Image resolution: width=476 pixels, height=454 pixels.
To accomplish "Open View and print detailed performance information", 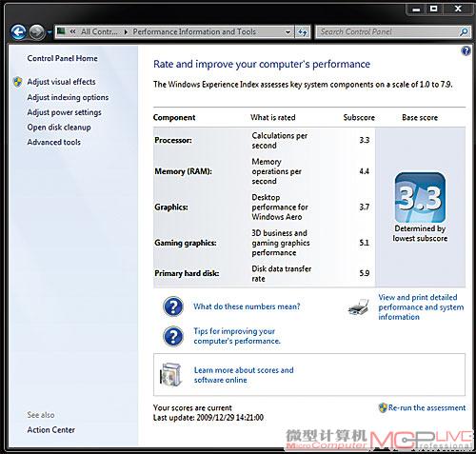I will pos(421,307).
